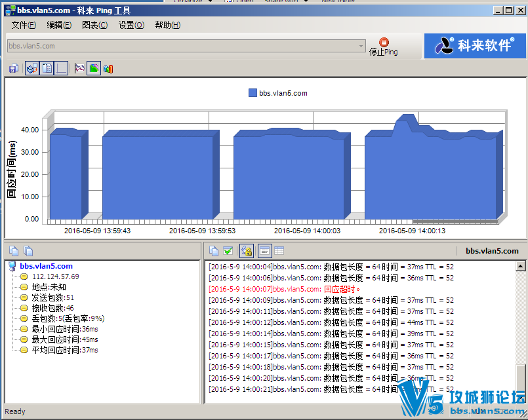
Task: Click the yellow bullet icon beside 发送包数:51
Action: coord(24,297)
